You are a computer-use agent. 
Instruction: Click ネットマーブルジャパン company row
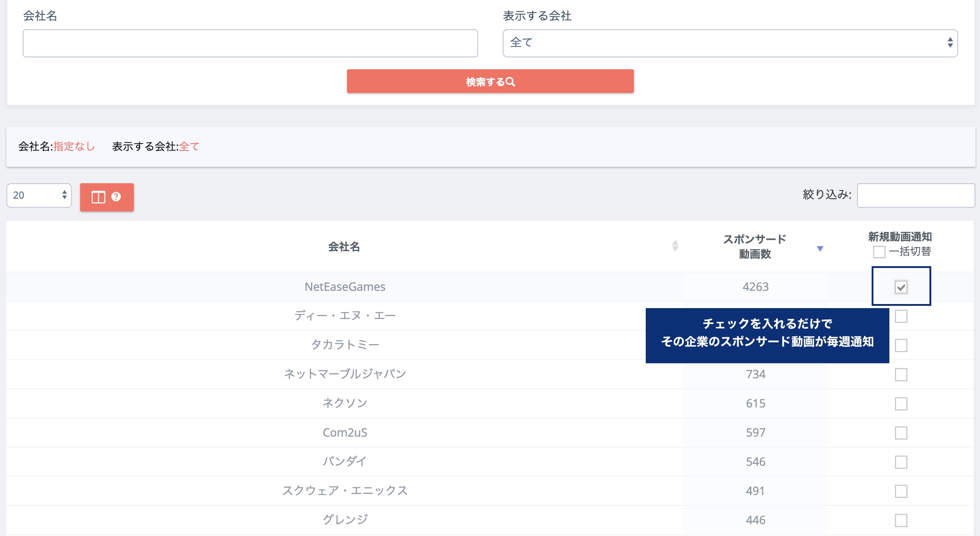coord(345,374)
